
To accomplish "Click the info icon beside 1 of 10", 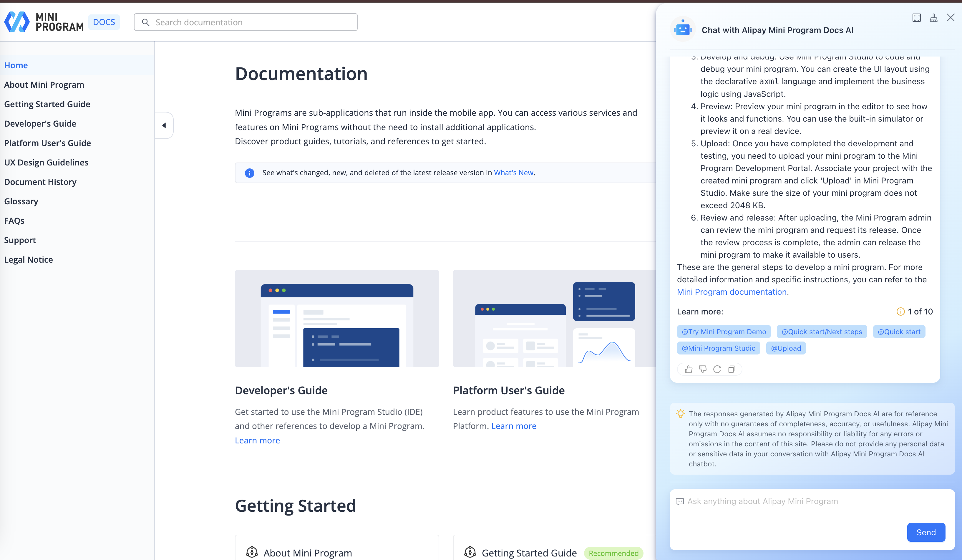I will [x=900, y=312].
